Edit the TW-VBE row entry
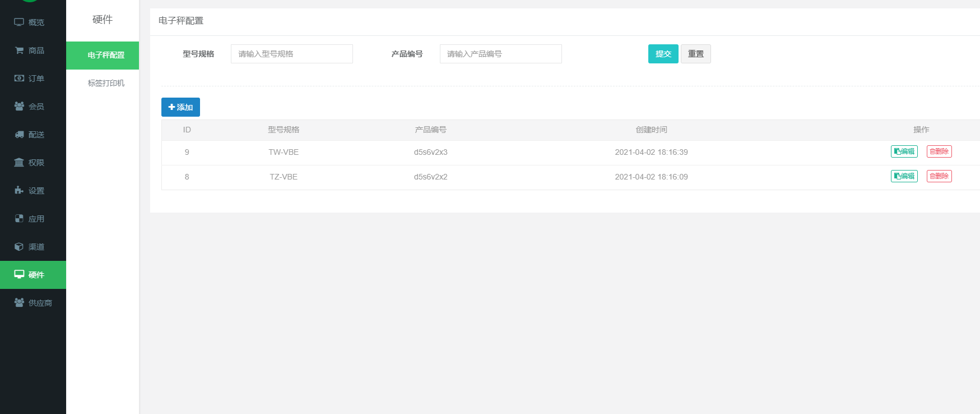 tap(904, 151)
